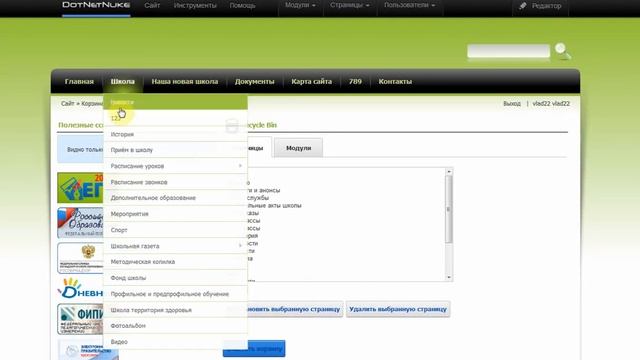Select Дополнительное образование submenu item
The width and height of the screenshot is (640, 360).
tap(176, 198)
